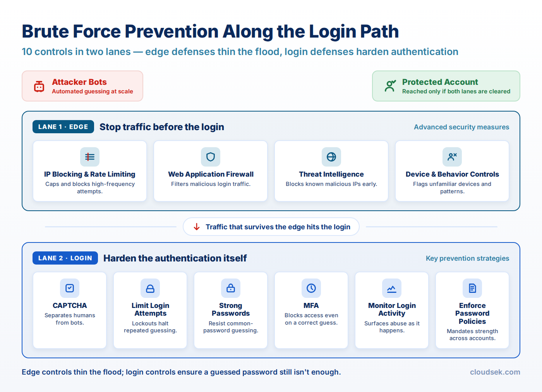Image resolution: width=542 pixels, height=392 pixels.
Task: Click the 'Advanced security measures' label
Action: [461, 127]
